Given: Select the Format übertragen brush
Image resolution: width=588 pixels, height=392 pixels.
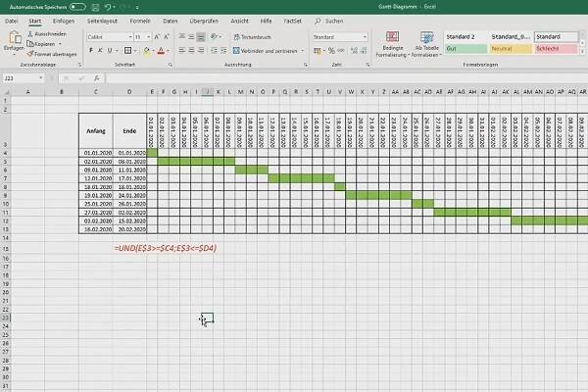Looking at the screenshot, I should [31, 53].
